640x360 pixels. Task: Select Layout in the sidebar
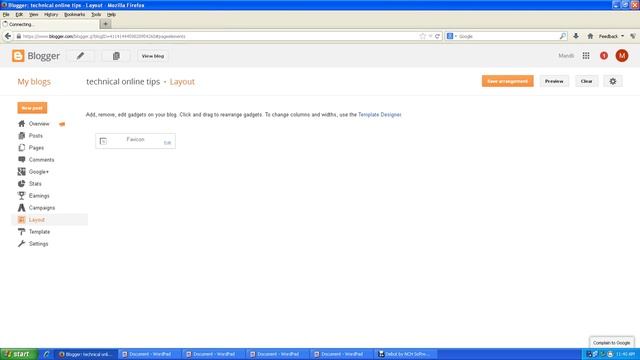pos(37,220)
